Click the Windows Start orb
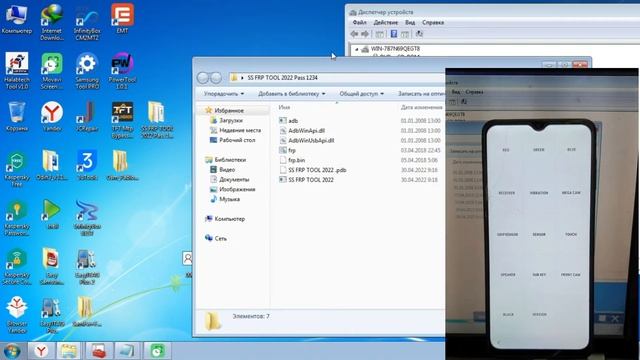 (12, 351)
